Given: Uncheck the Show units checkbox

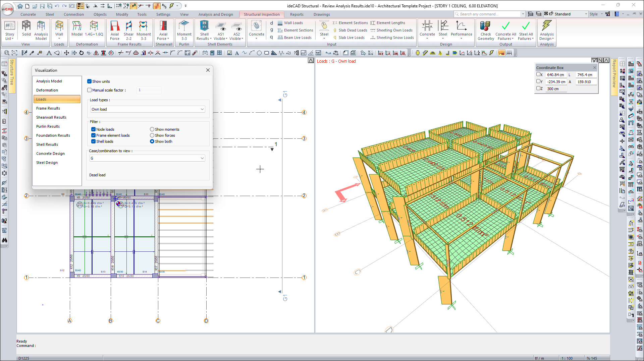Looking at the screenshot, I should [x=90, y=81].
